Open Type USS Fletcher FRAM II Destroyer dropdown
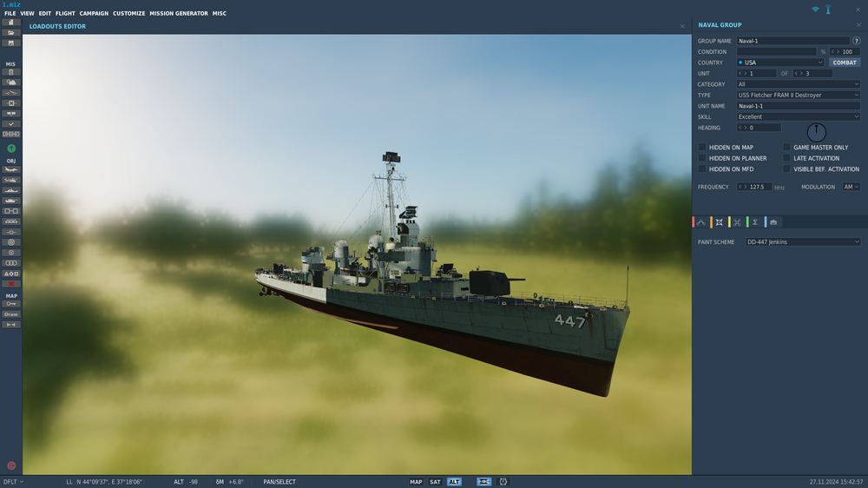This screenshot has height=488, width=868. click(x=799, y=96)
